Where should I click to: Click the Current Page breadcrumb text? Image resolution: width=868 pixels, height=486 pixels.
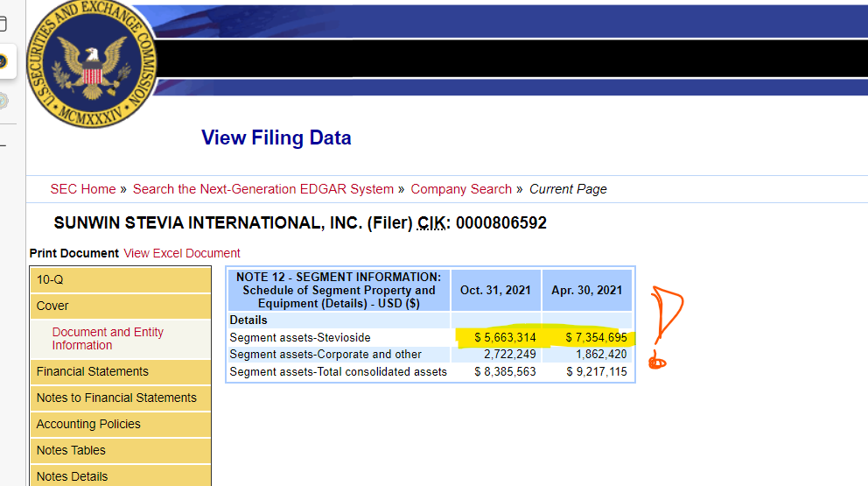(568, 189)
